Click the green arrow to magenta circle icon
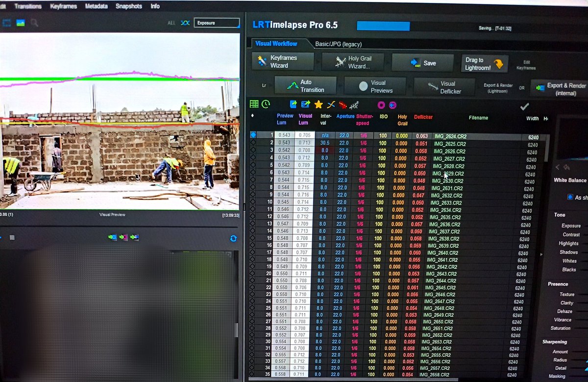The width and height of the screenshot is (588, 382). tap(123, 237)
